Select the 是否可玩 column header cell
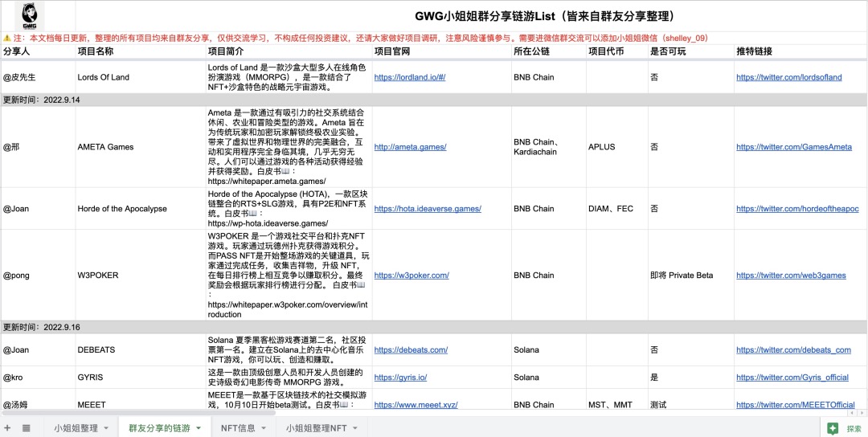The image size is (868, 437). pyautogui.click(x=691, y=51)
